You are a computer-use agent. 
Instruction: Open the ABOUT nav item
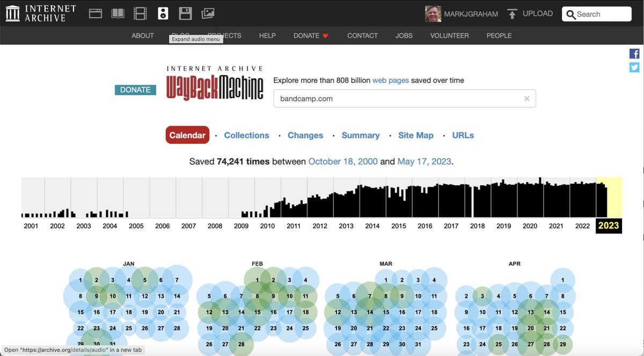(x=143, y=35)
